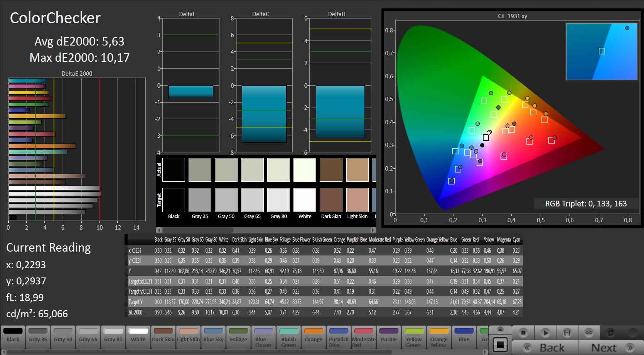This screenshot has width=644, height=355.
Task: Select the Purplish Blue color button
Action: point(339,337)
